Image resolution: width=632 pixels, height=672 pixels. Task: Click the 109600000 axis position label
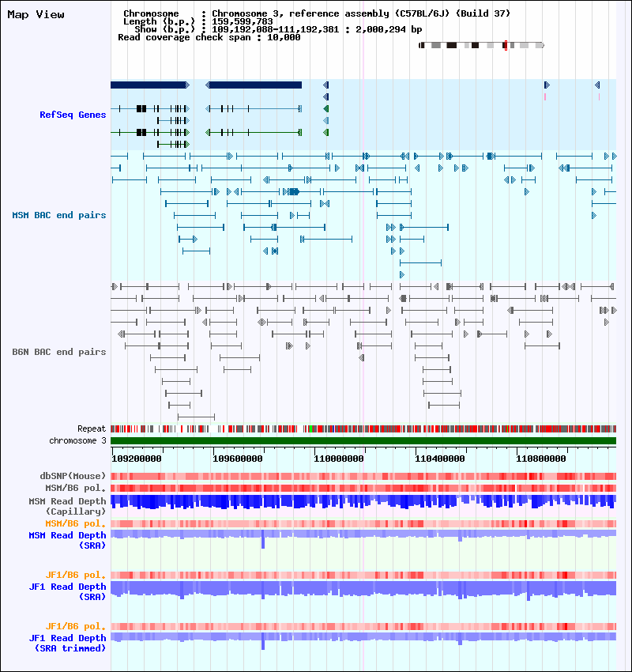[238, 459]
